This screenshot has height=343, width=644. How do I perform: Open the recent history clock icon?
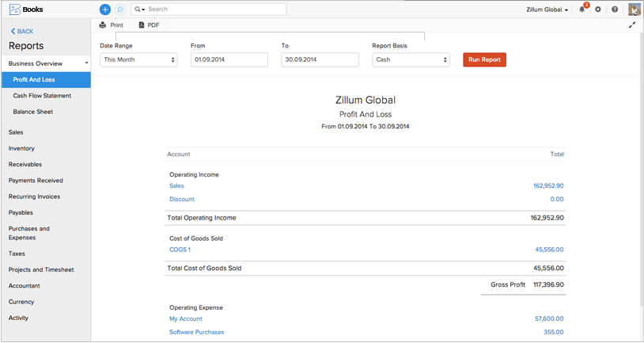pyautogui.click(x=120, y=10)
